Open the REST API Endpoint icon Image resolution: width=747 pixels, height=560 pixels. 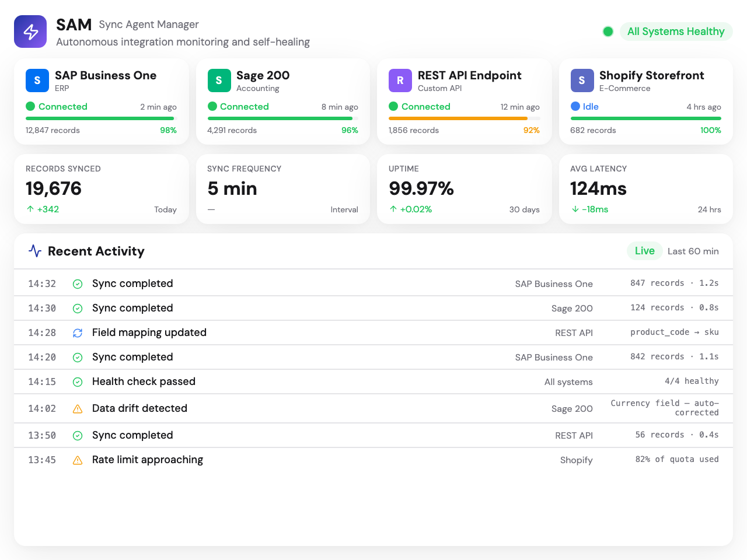click(x=400, y=80)
